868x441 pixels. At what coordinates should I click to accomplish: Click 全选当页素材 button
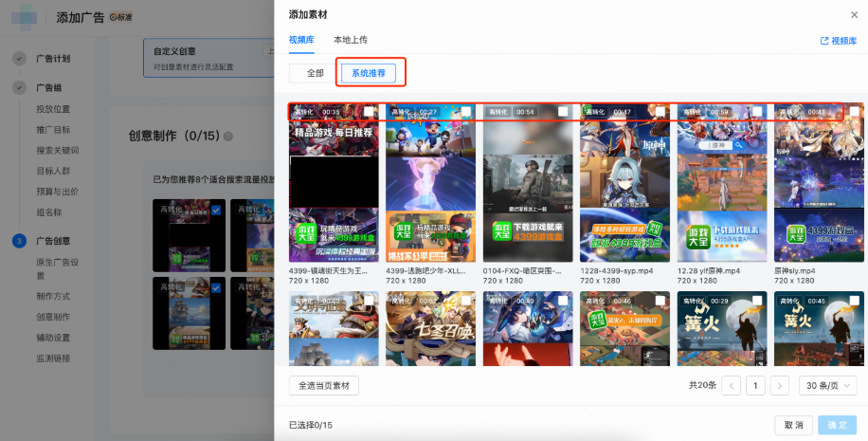click(324, 386)
